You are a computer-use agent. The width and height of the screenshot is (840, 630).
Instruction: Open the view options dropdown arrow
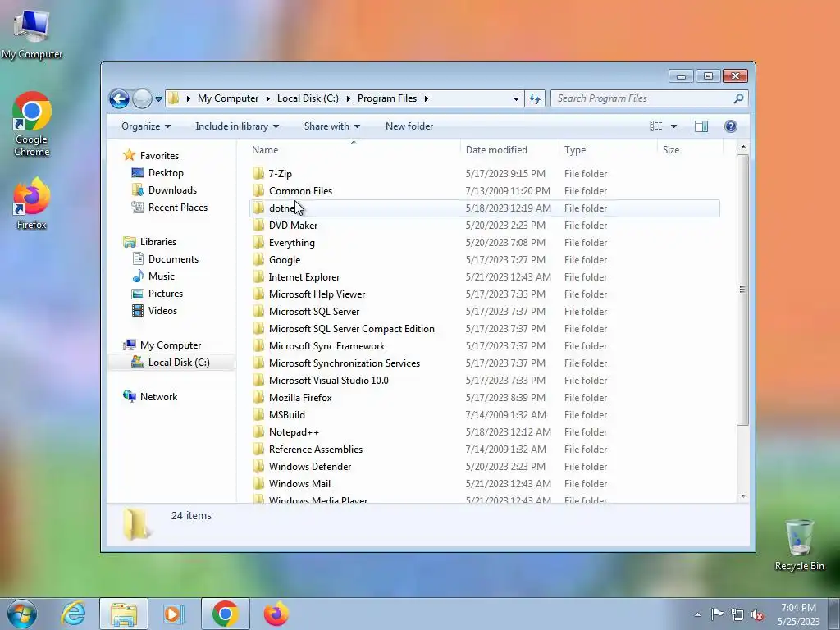(x=674, y=126)
